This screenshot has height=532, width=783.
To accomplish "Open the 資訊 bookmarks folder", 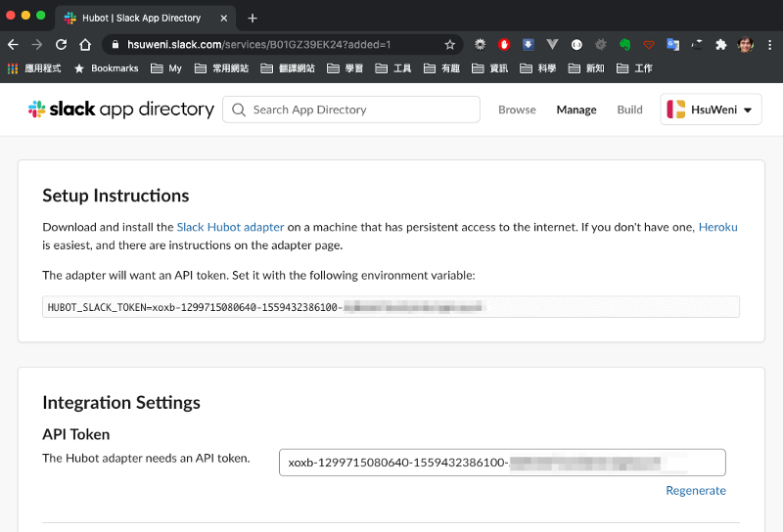I will [x=489, y=68].
